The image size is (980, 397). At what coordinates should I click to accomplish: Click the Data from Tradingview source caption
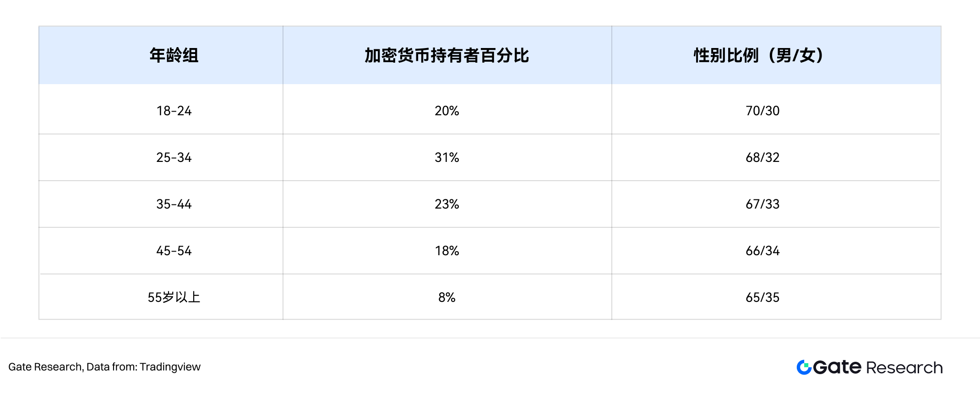(104, 367)
